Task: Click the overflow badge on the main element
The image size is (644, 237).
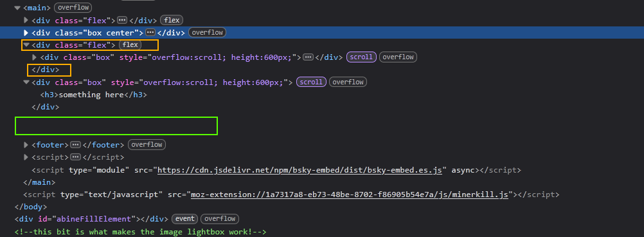Action: click(73, 8)
